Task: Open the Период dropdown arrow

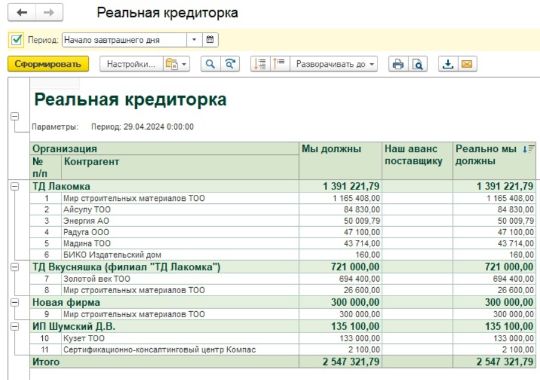Action: [194, 40]
